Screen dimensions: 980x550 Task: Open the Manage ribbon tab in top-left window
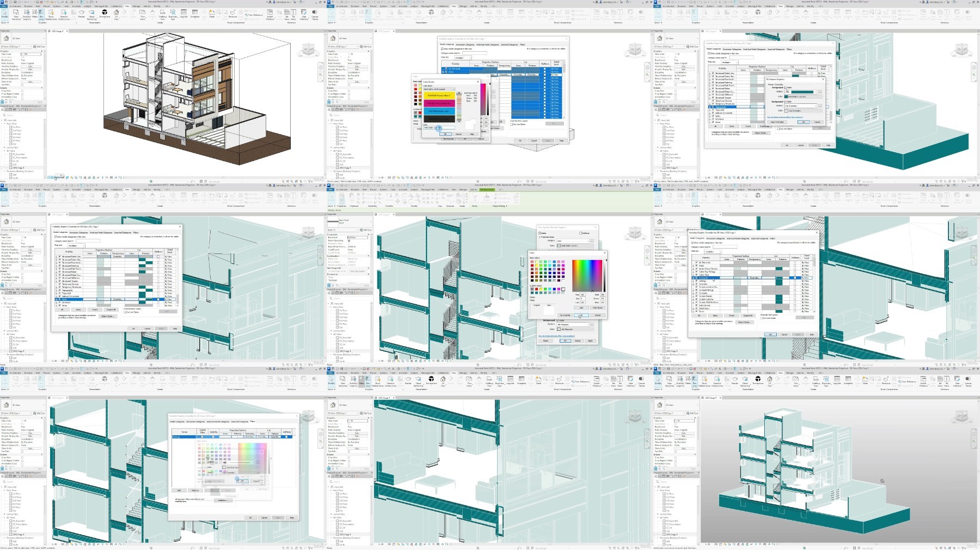pyautogui.click(x=136, y=7)
